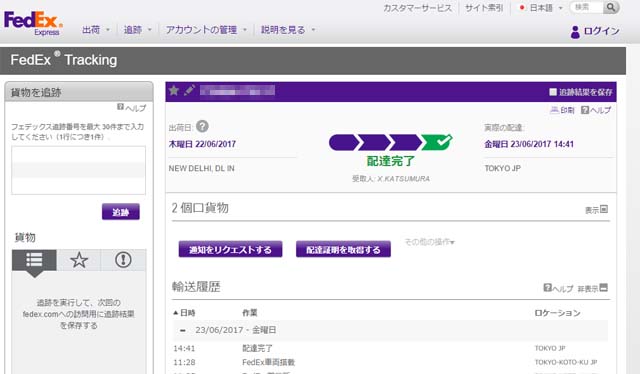The image size is (640, 374).
Task: Mark shipment with the star icon
Action: pyautogui.click(x=174, y=90)
